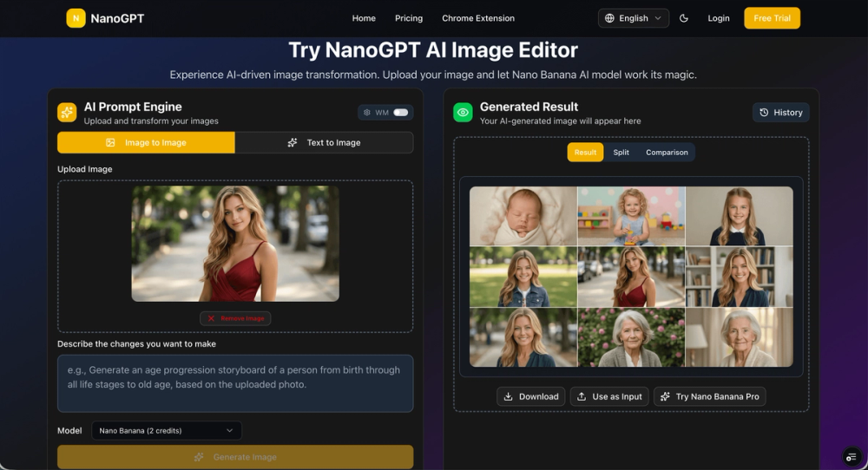Try Nano Banana Pro model
Screen dimensions: 868x470
710,396
